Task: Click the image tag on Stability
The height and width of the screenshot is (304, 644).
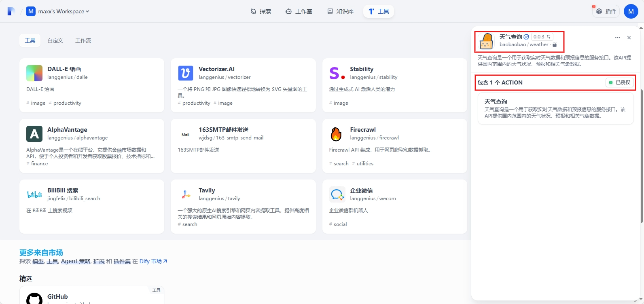Action: pos(339,103)
